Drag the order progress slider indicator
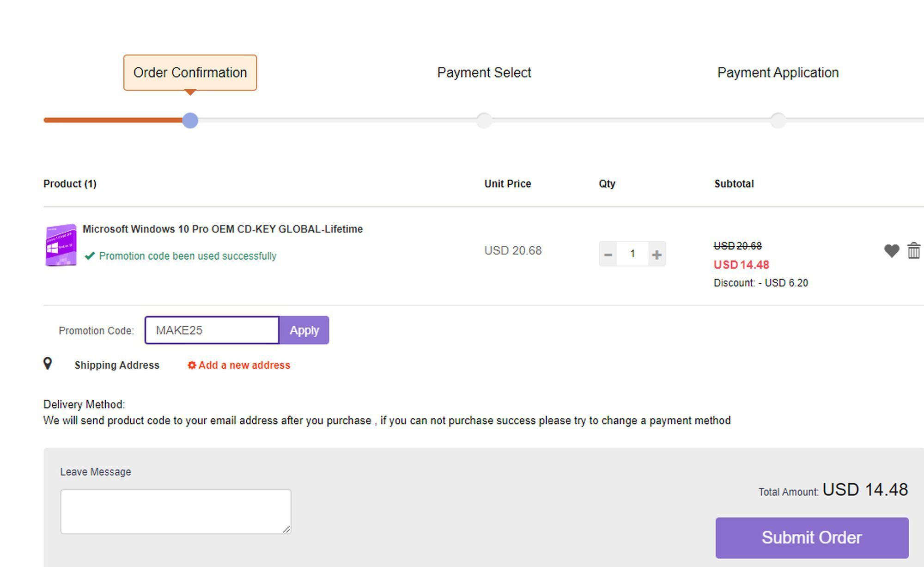This screenshot has height=567, width=924. pos(189,120)
